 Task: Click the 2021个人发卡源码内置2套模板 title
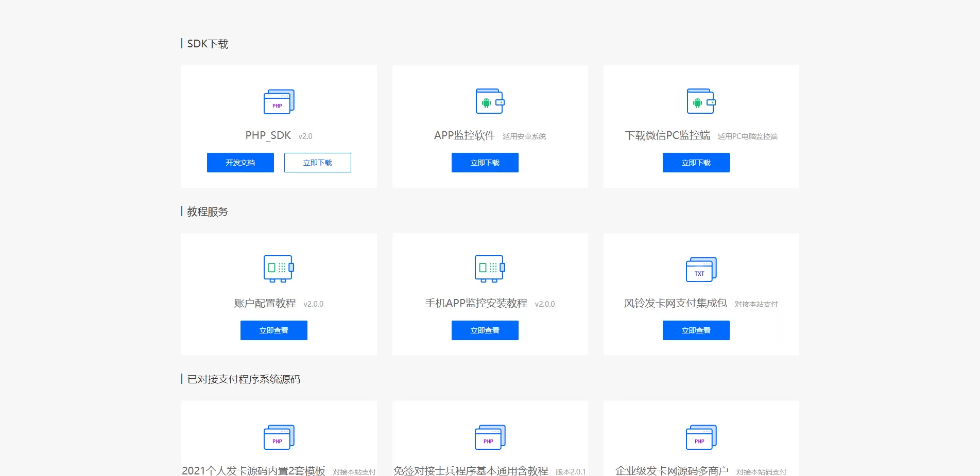253,470
